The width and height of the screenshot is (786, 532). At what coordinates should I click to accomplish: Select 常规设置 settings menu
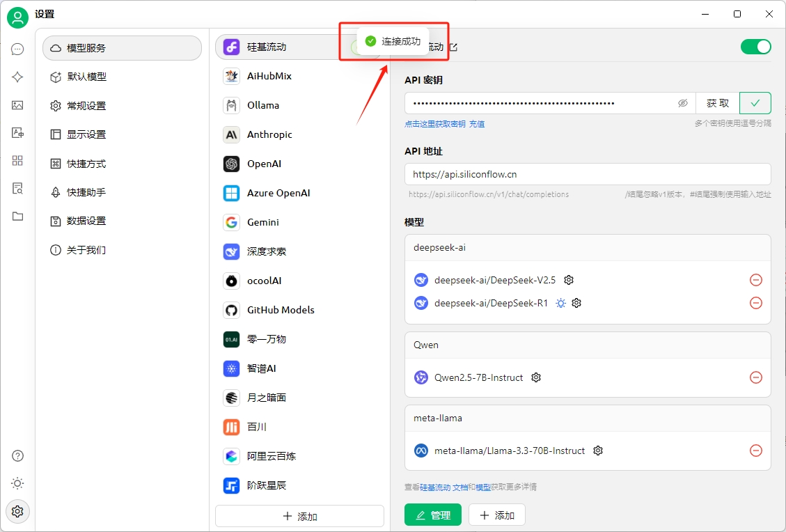point(123,106)
